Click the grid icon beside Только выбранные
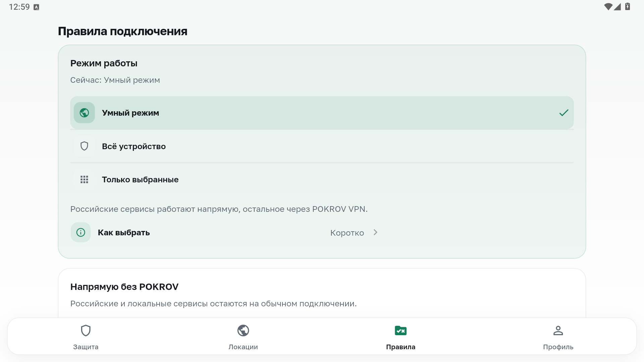 (84, 180)
